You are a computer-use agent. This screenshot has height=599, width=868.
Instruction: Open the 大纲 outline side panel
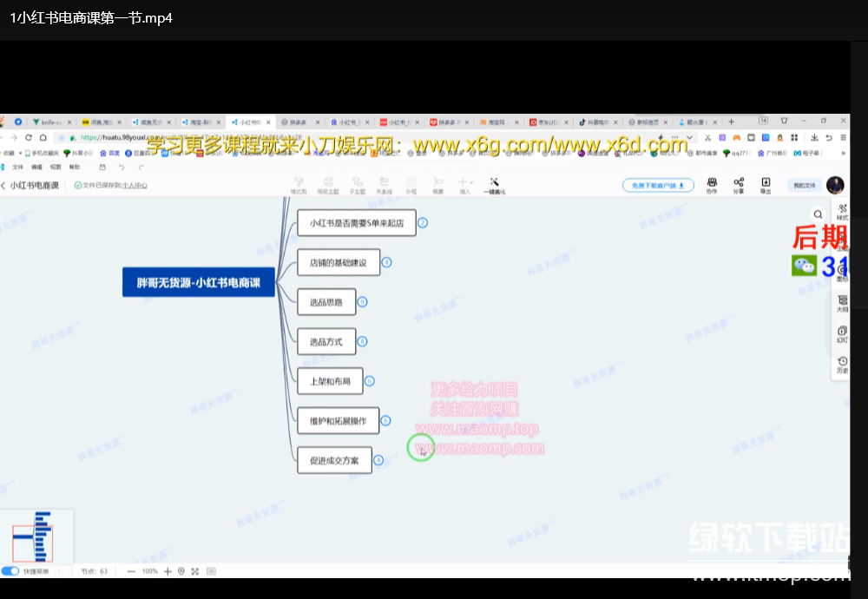(x=842, y=303)
